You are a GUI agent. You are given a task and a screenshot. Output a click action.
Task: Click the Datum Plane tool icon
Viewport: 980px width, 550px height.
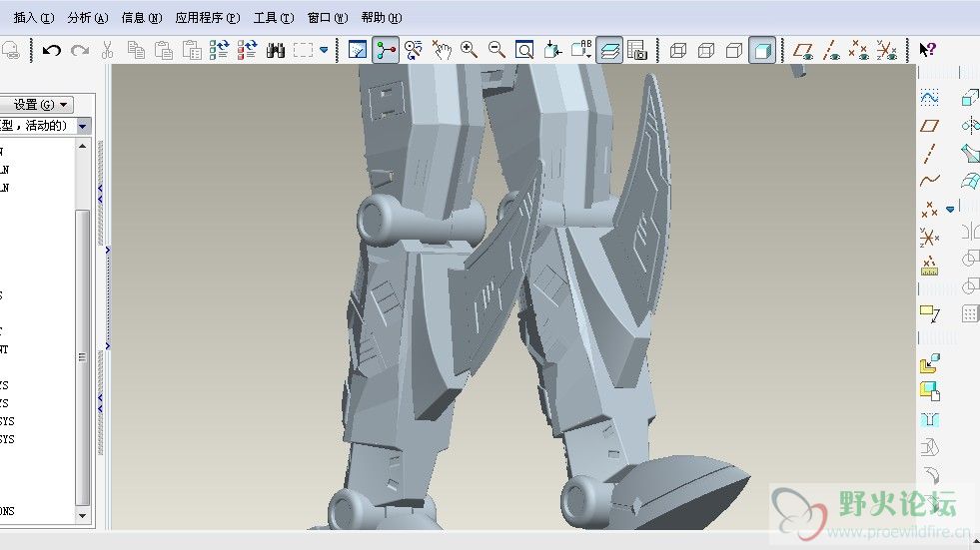(x=929, y=126)
